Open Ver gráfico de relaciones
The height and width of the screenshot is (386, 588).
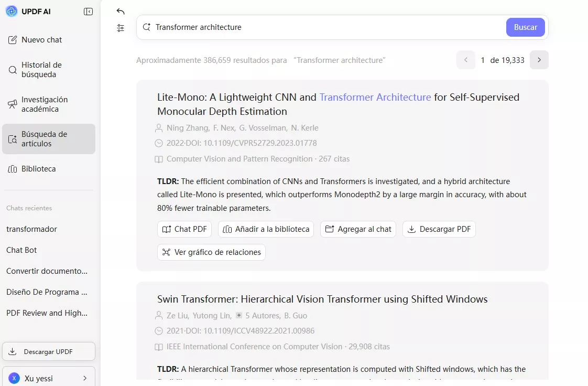211,252
